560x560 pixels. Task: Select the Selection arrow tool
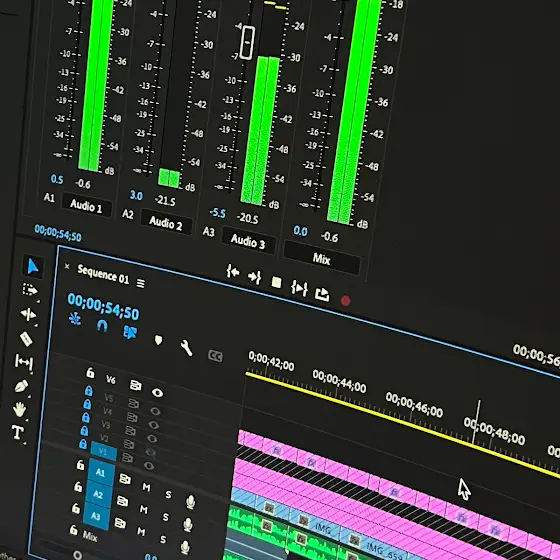[x=33, y=266]
